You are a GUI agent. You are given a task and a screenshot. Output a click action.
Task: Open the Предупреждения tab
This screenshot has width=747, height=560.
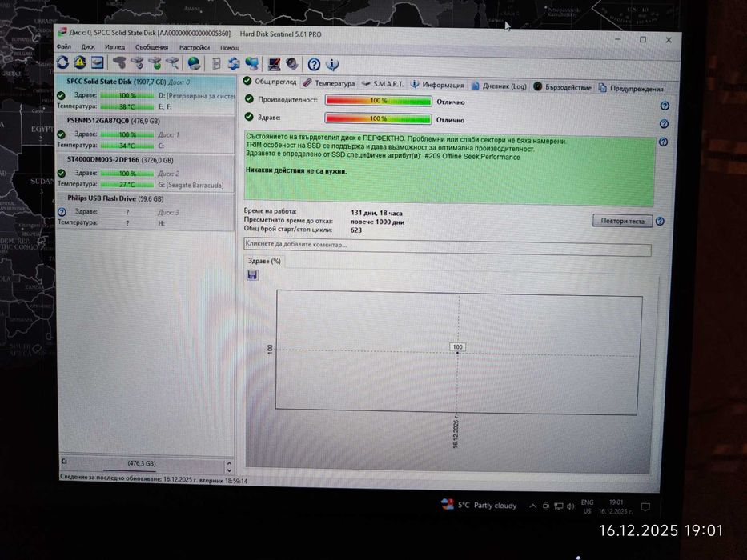pyautogui.click(x=631, y=88)
